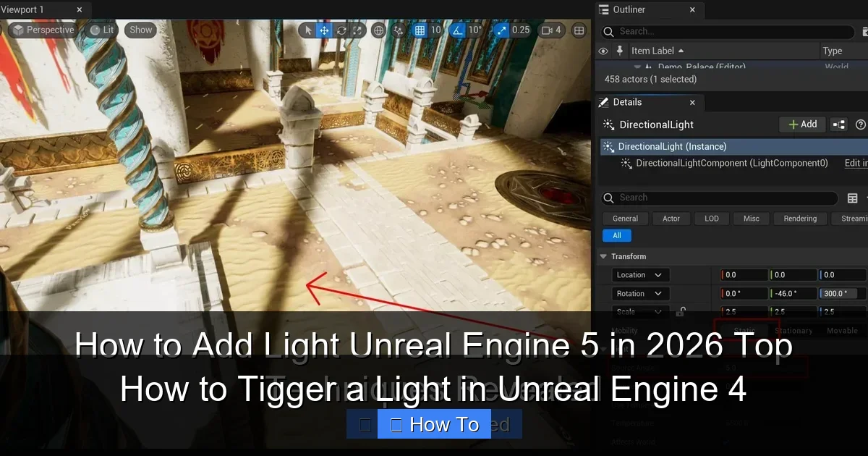Screen dimensions: 868x456
Task: Toggle grid snapping on or off
Action: [420, 30]
